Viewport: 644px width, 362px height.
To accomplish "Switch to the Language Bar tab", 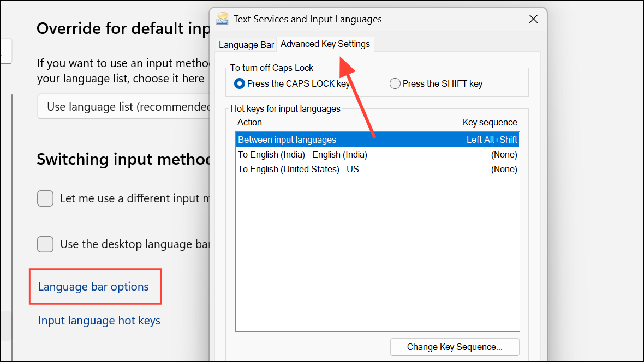I will pos(246,45).
